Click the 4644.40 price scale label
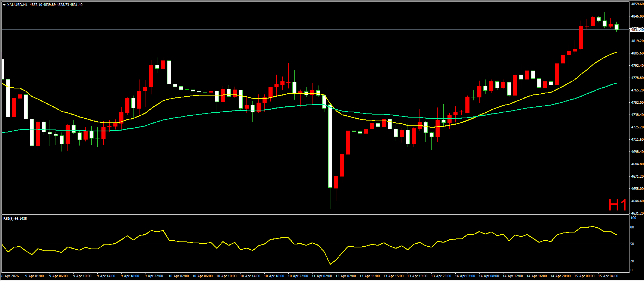 637,201
